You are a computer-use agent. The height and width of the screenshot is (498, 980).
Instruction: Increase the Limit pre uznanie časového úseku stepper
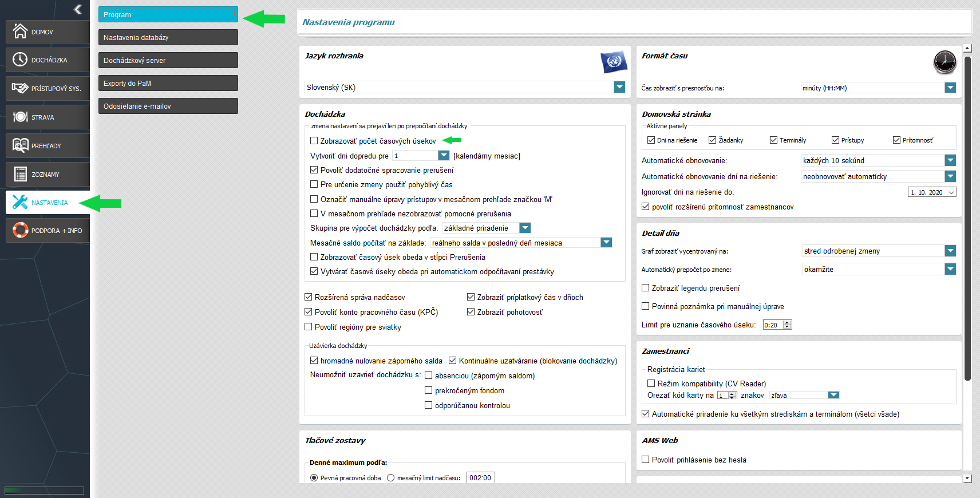787,322
